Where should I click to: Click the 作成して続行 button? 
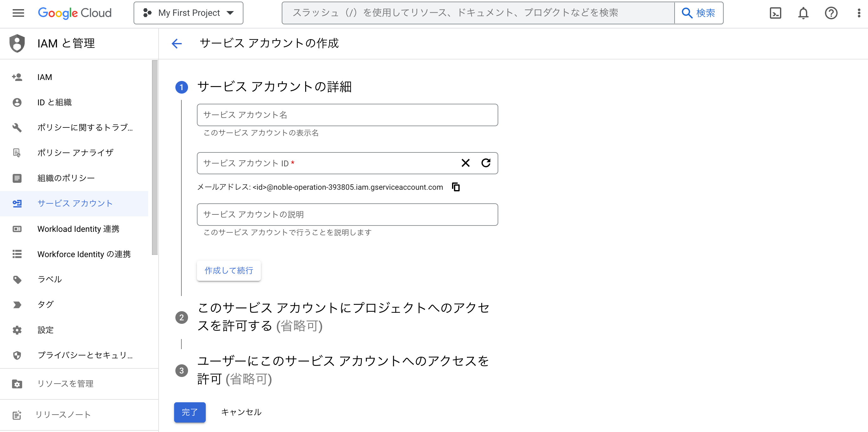[229, 271]
